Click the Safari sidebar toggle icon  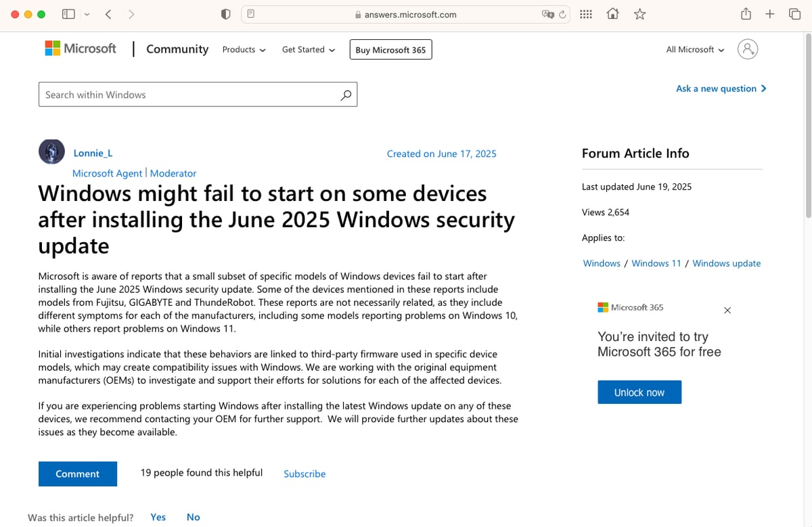click(68, 14)
